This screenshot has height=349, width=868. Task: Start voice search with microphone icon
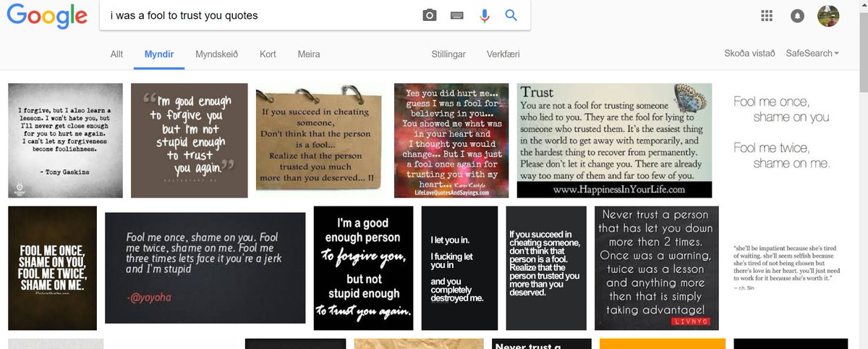pyautogui.click(x=485, y=15)
